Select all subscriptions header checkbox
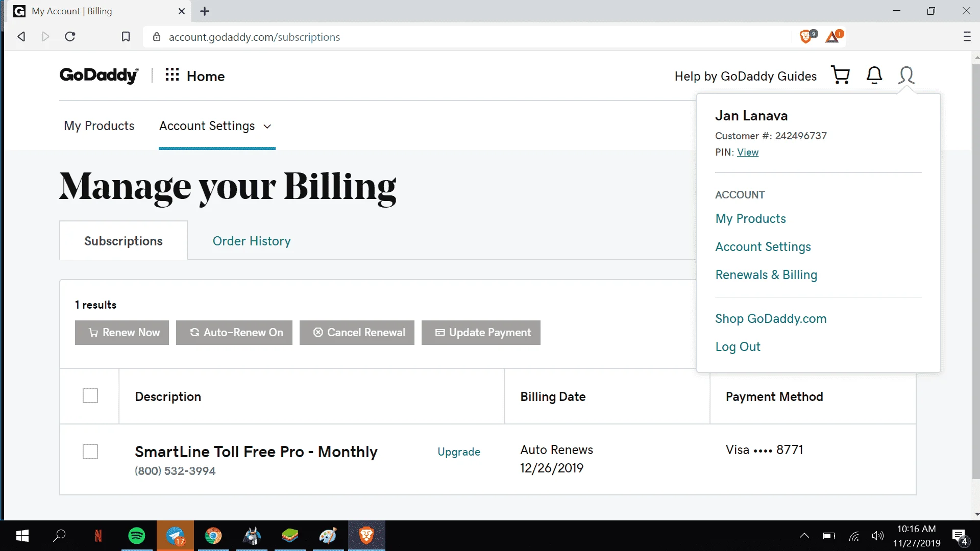Viewport: 980px width, 551px height. (90, 395)
